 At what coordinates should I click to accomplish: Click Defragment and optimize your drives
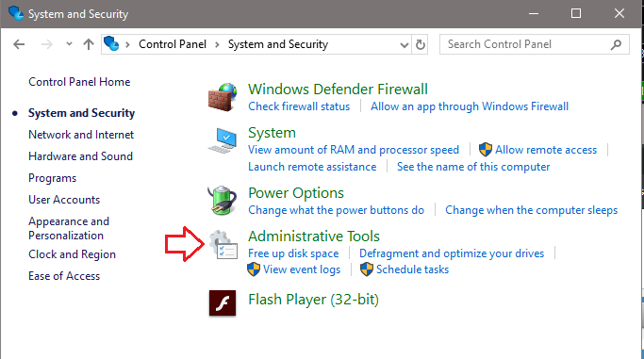[452, 253]
